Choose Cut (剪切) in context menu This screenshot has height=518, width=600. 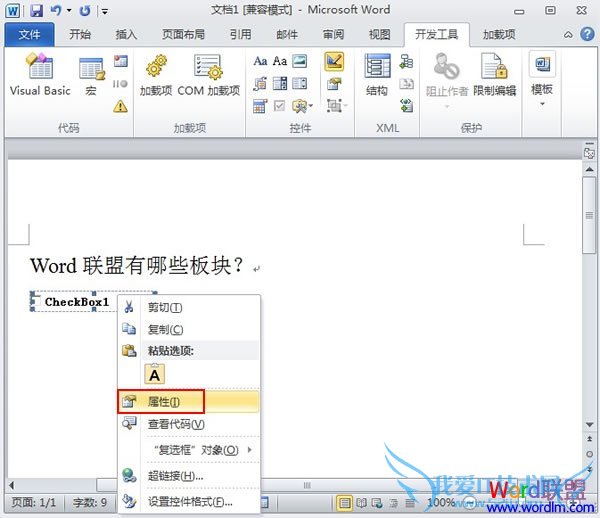[189, 307]
